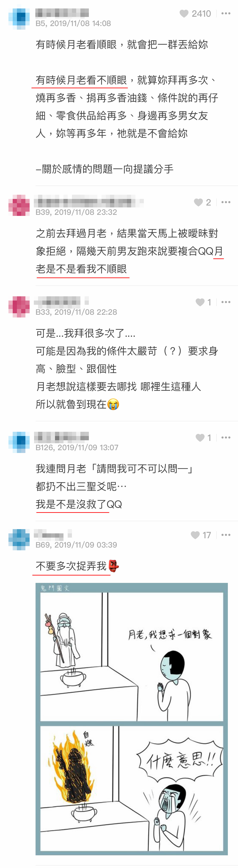
Task: Tap the blue avatar of the B126 commenter
Action: [x=19, y=442]
